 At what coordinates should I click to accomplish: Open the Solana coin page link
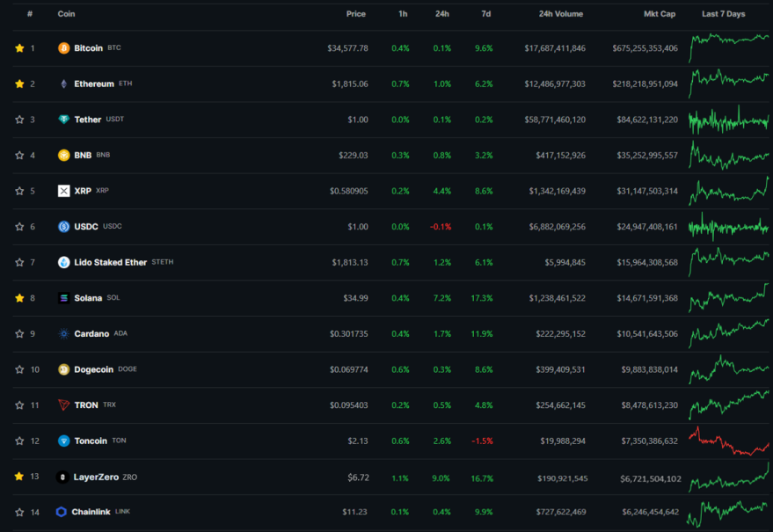tap(88, 298)
